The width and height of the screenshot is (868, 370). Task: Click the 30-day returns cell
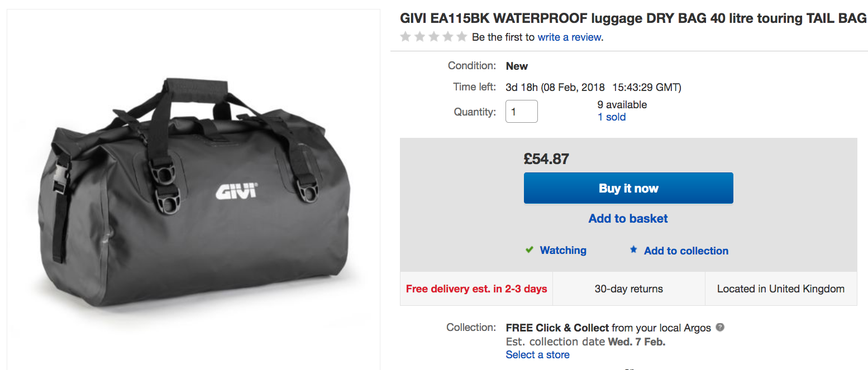click(x=628, y=289)
